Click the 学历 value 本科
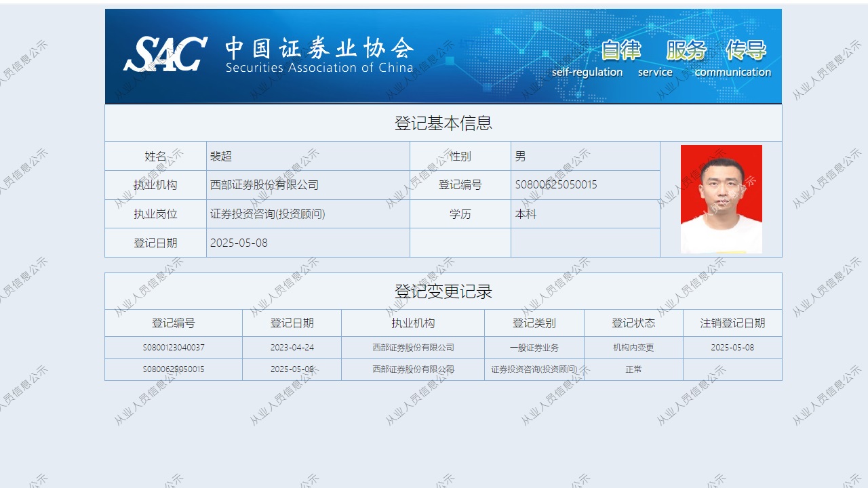Screen dimensions: 868x488 526,214
